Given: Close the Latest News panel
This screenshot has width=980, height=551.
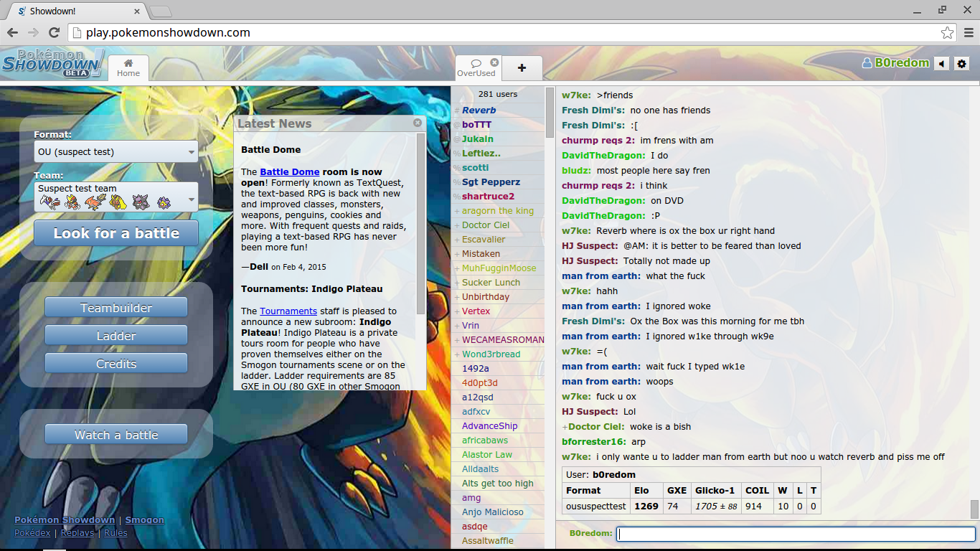Looking at the screenshot, I should point(418,123).
